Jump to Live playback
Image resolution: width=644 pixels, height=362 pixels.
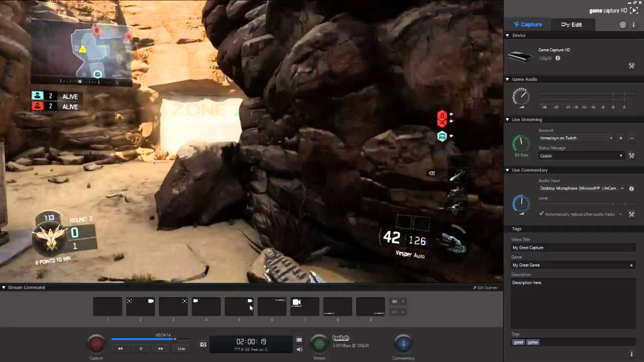[x=181, y=348]
